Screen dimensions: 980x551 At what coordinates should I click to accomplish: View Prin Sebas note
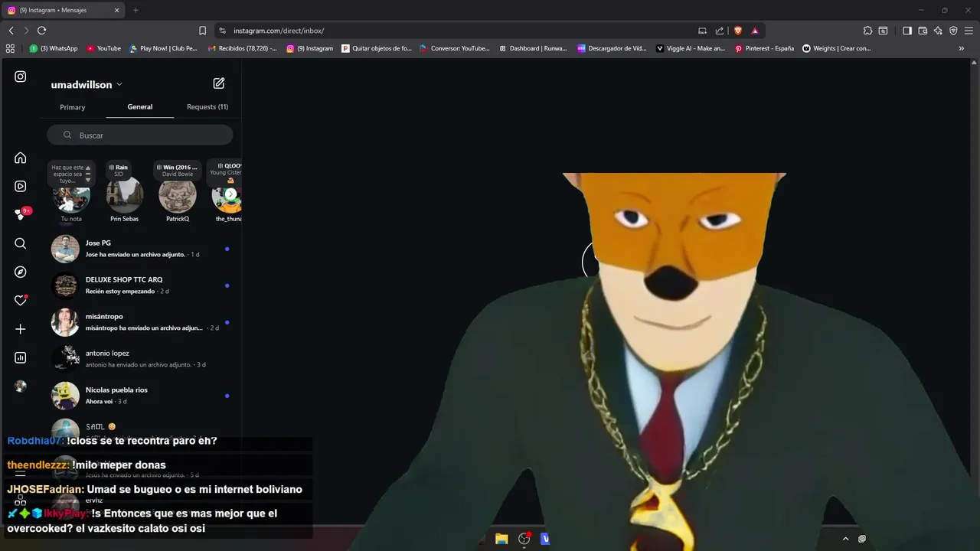pos(125,197)
